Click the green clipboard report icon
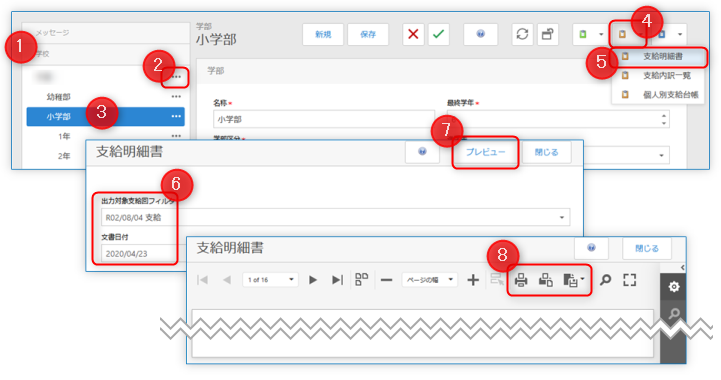721x380 pixels. (x=583, y=35)
